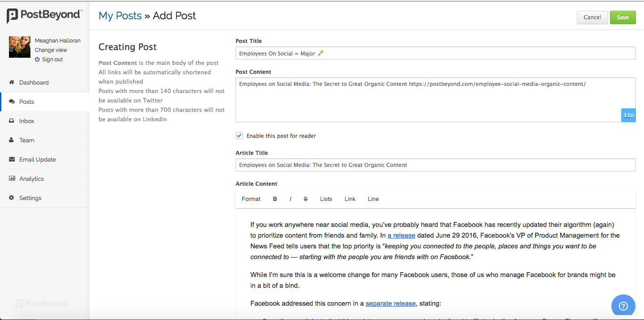Image resolution: width=644 pixels, height=320 pixels.
Task: Open the Lists dropdown in editor toolbar
Action: [326, 199]
